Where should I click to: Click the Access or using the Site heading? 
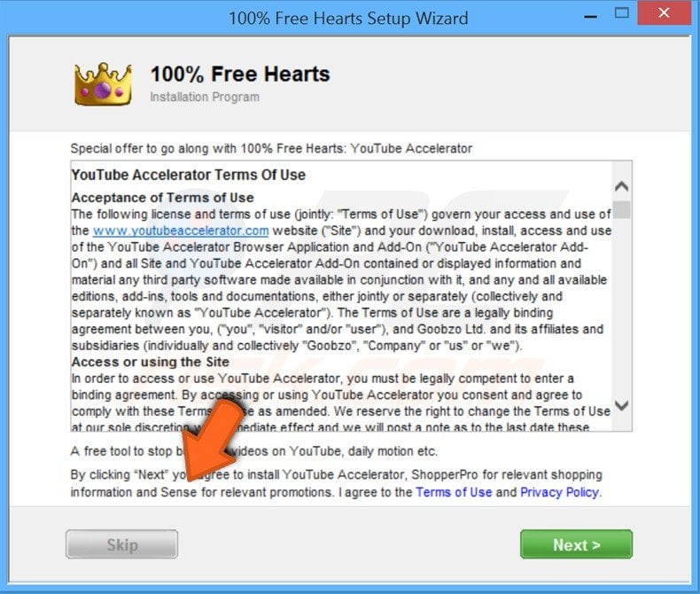tap(151, 362)
